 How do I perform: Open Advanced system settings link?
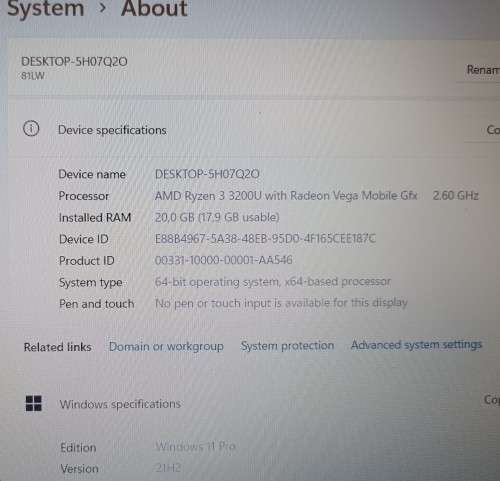coord(416,345)
